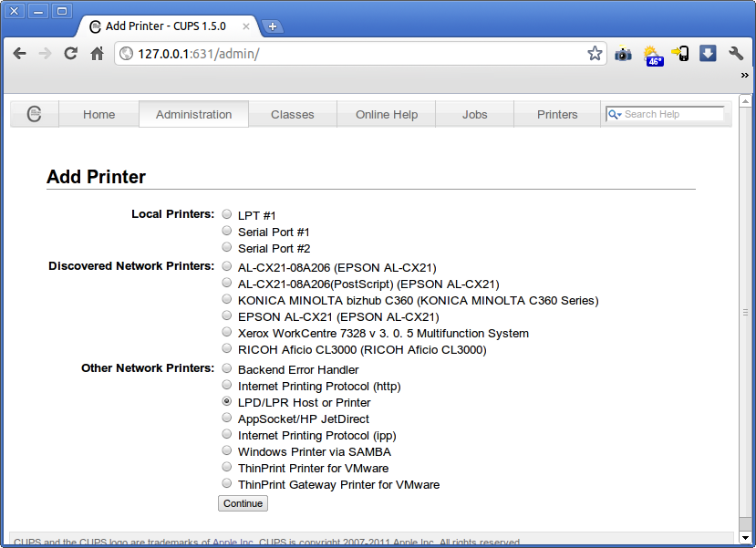Show hidden extensions via the chevron
756x548 pixels.
(744, 77)
